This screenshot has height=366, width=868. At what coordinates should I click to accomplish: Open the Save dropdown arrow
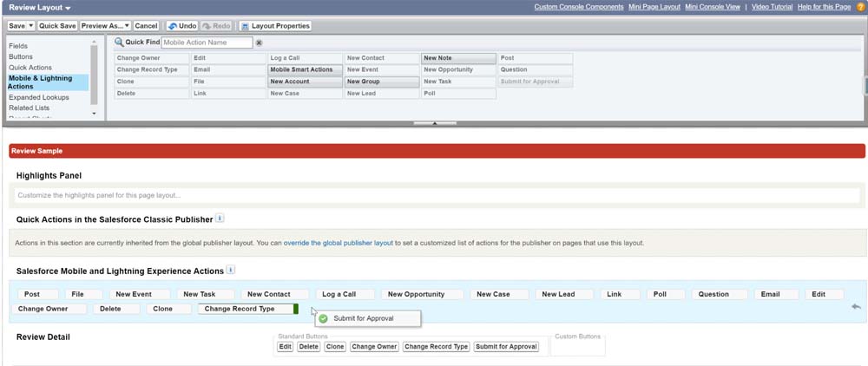click(30, 26)
